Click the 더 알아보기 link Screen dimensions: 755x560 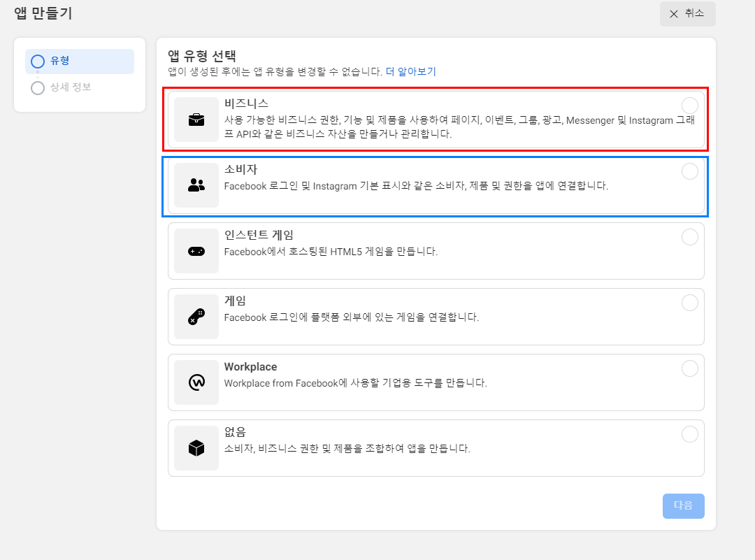click(x=411, y=72)
